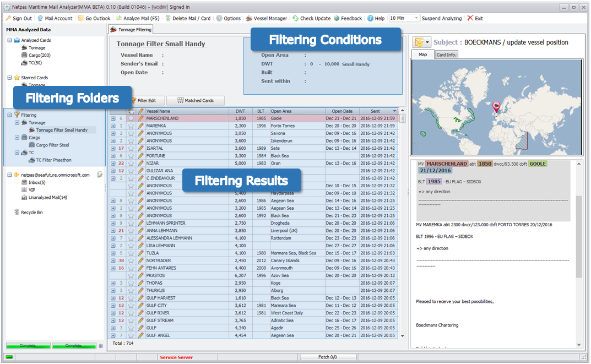The width and height of the screenshot is (591, 364).
Task: Collapse Tonnage node under Filtering
Action: [17, 122]
